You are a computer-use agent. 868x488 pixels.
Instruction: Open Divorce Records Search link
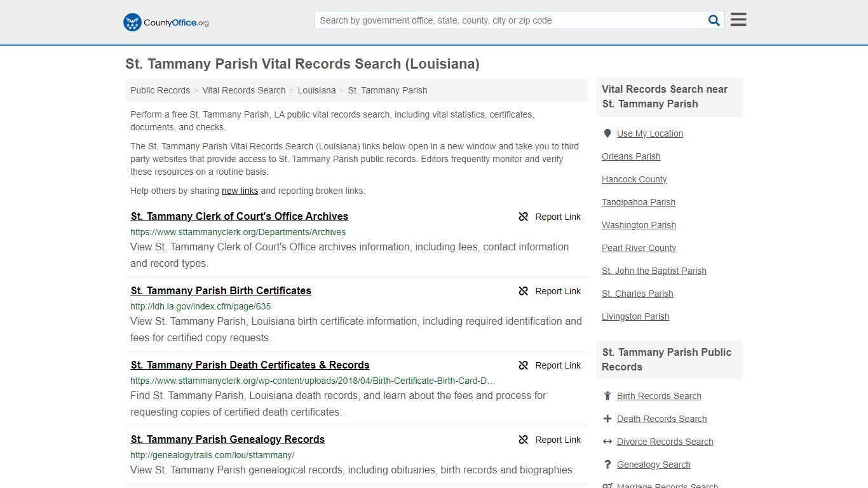point(665,442)
